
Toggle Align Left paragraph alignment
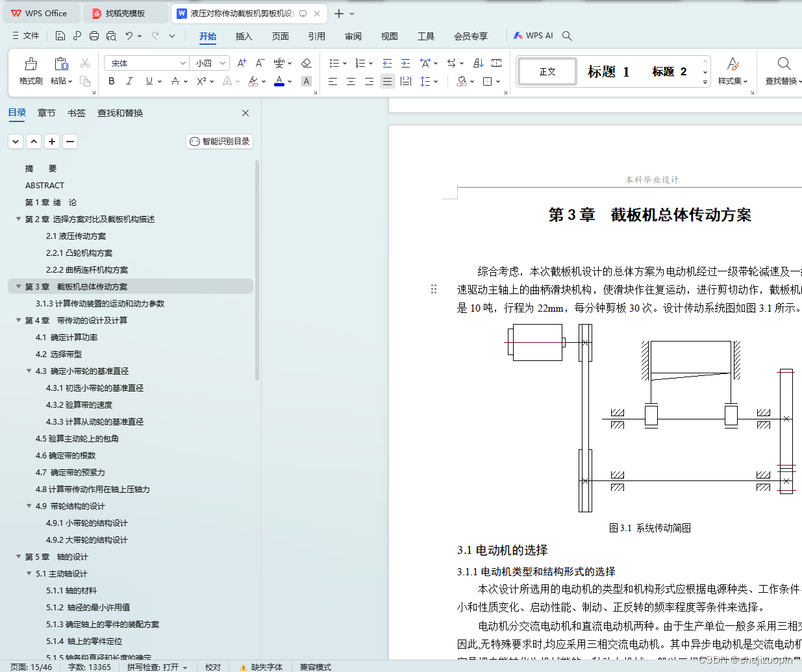pos(332,81)
